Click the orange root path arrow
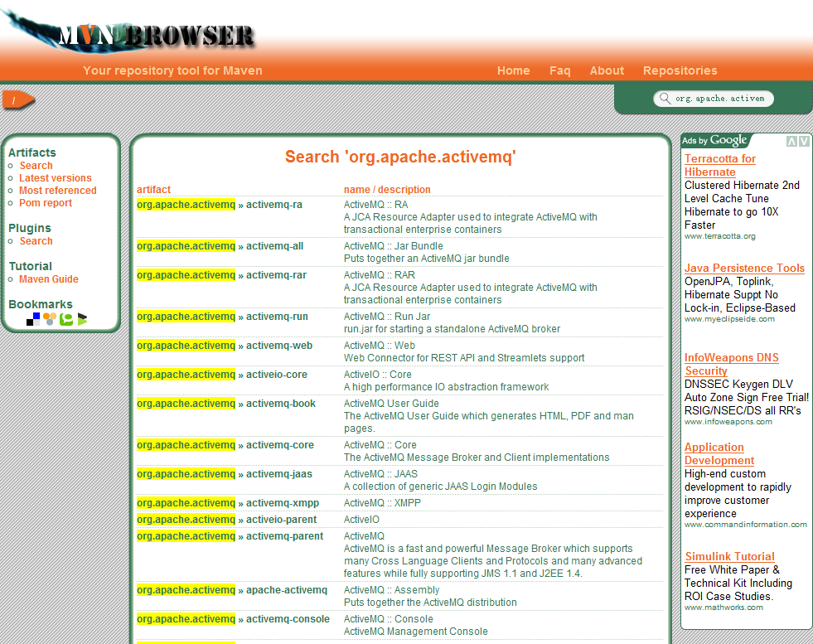 click(19, 100)
